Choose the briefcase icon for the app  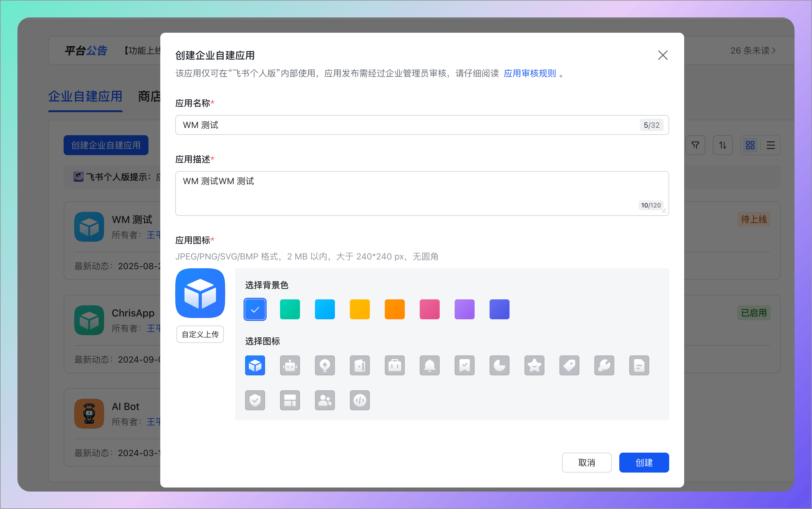(x=394, y=365)
